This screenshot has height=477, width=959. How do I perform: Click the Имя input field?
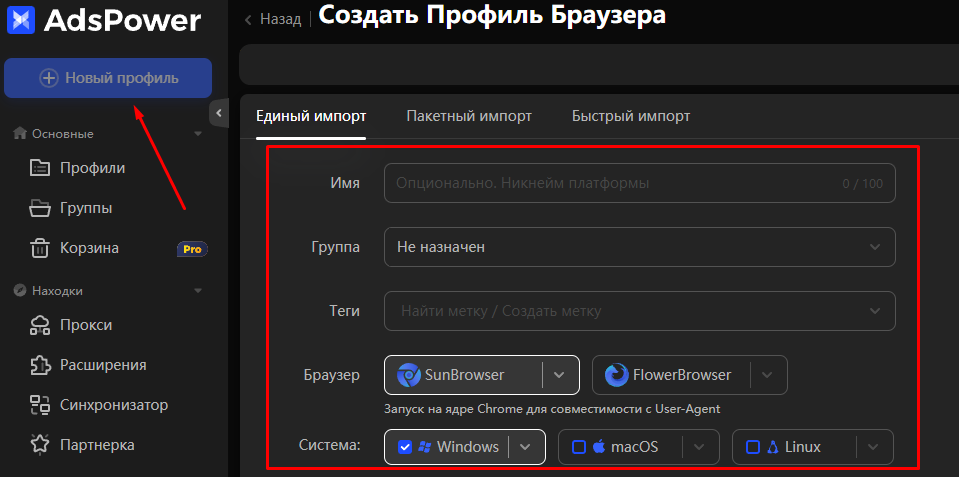[640, 183]
